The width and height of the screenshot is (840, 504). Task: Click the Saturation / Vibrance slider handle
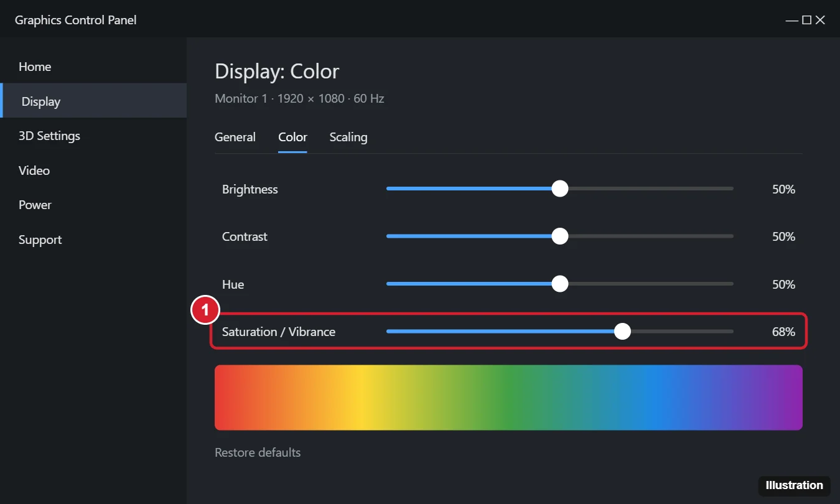(x=622, y=332)
